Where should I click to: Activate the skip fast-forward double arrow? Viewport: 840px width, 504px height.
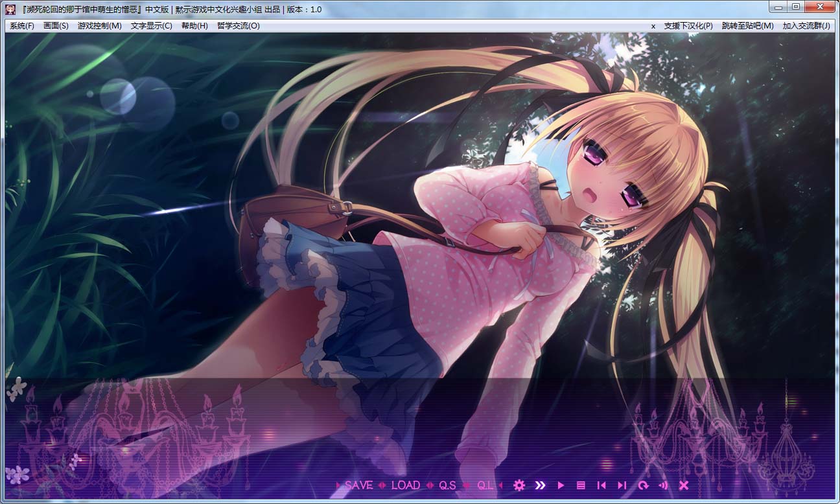[x=541, y=485]
